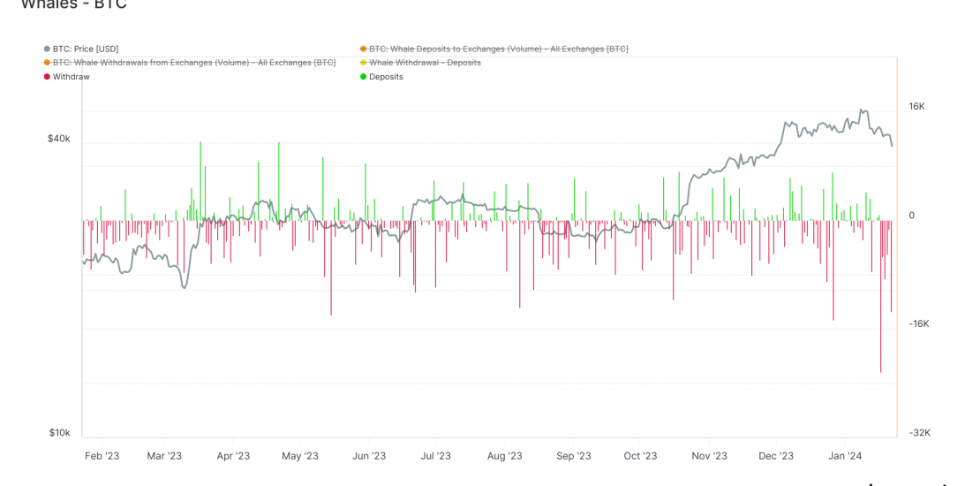Show the Whale Withdrawal - Deposits series
Viewport: 980px width, 486px height.
(x=425, y=63)
